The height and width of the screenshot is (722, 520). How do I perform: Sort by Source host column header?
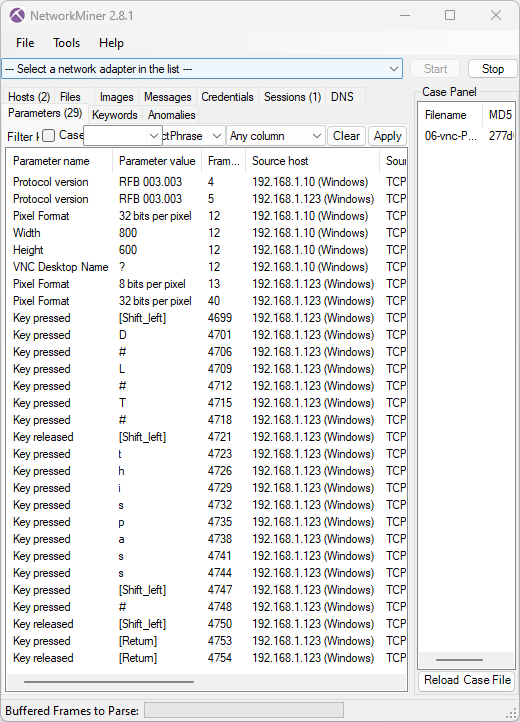click(x=313, y=161)
